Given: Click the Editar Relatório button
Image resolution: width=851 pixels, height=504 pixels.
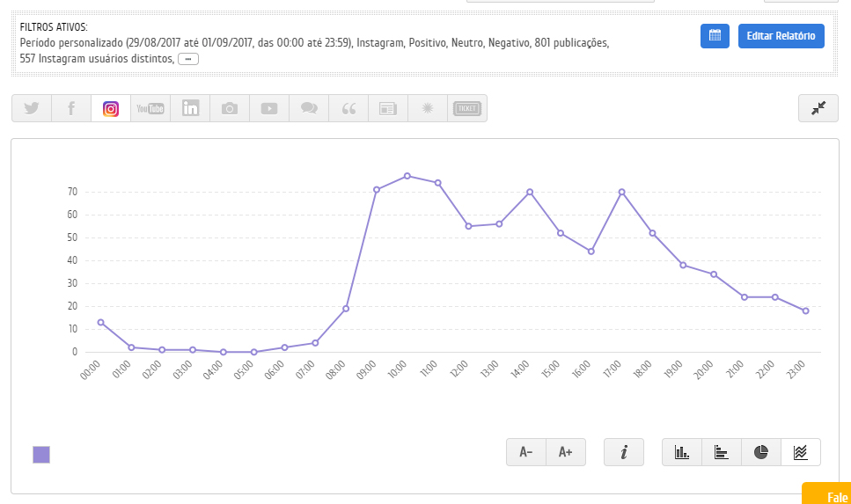Looking at the screenshot, I should (781, 36).
